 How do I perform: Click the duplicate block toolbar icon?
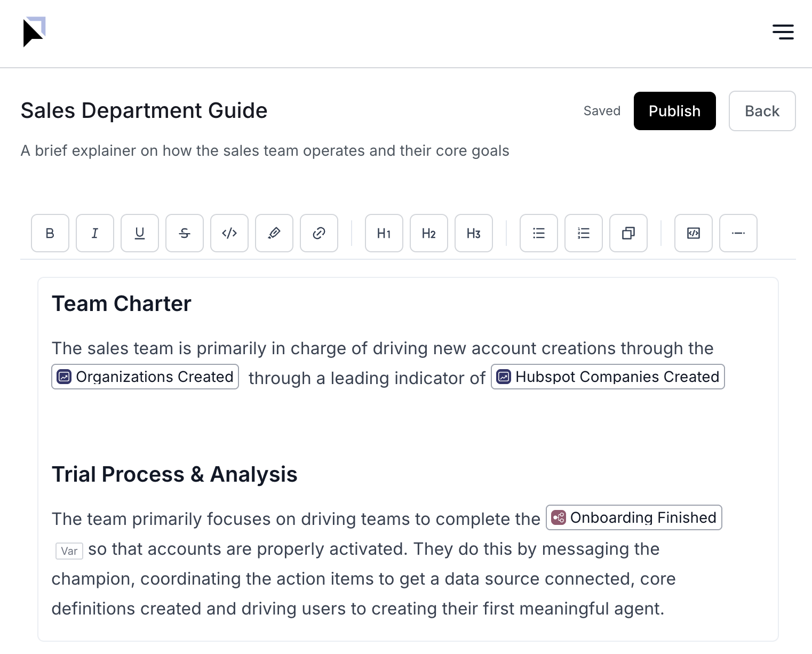(628, 233)
